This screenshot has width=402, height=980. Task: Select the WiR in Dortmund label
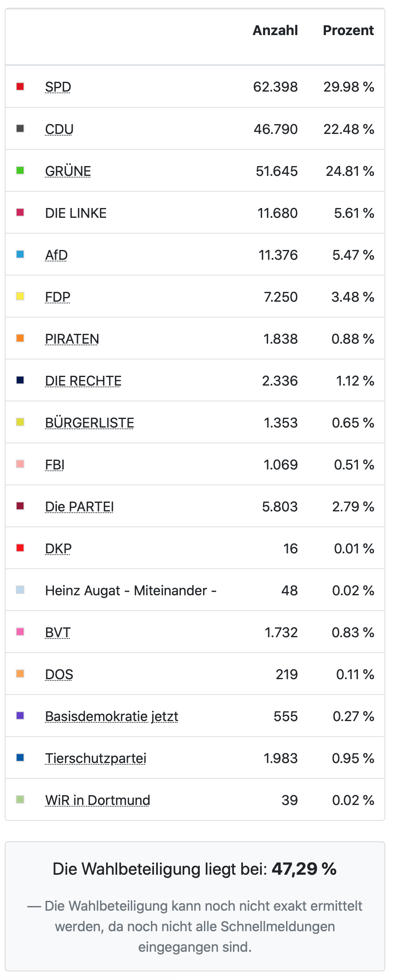pos(98,800)
